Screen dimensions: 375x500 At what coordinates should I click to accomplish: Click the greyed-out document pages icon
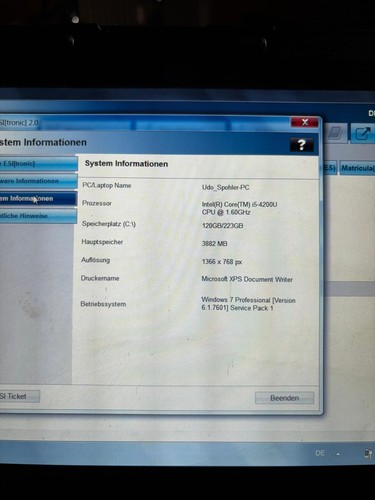[335, 133]
